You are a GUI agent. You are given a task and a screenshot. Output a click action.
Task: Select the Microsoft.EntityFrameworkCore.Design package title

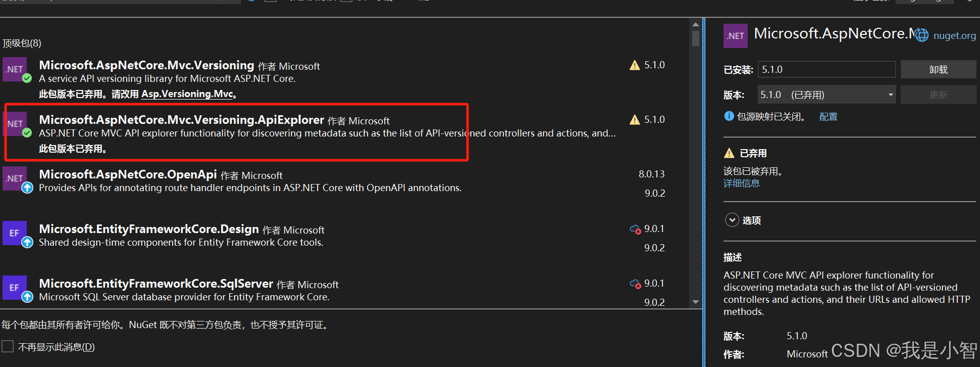click(149, 229)
